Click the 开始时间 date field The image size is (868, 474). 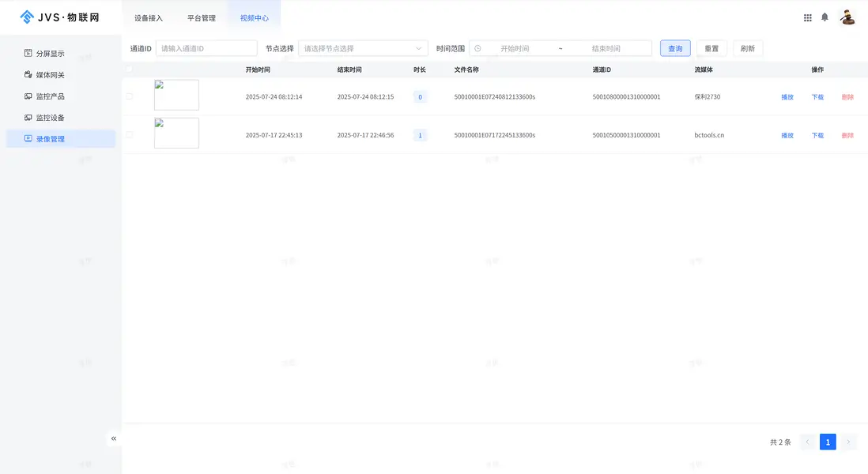515,49
